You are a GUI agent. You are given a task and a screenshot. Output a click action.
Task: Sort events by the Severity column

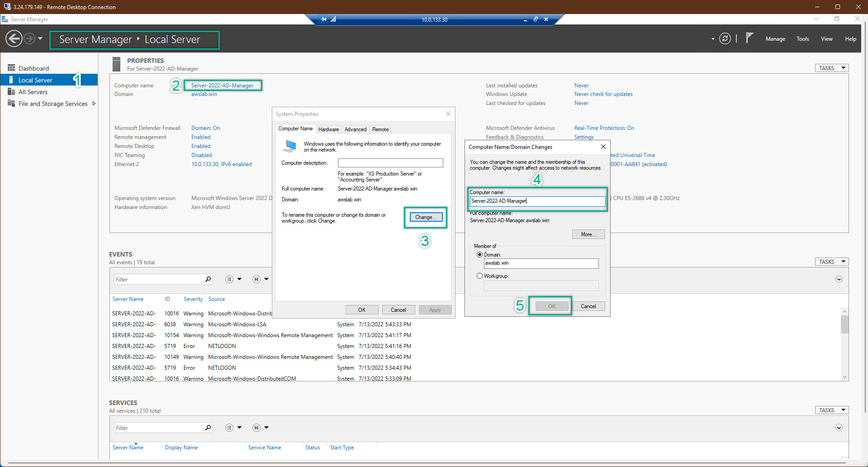coord(193,299)
